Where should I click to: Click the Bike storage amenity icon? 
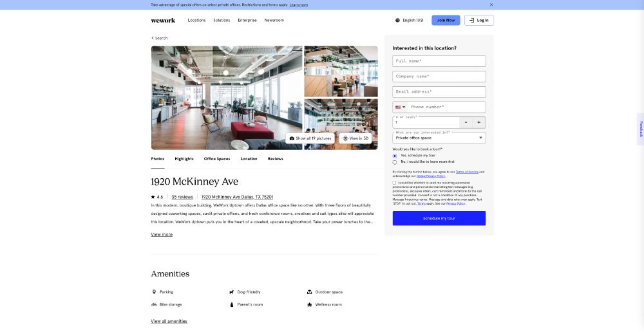[x=154, y=304]
